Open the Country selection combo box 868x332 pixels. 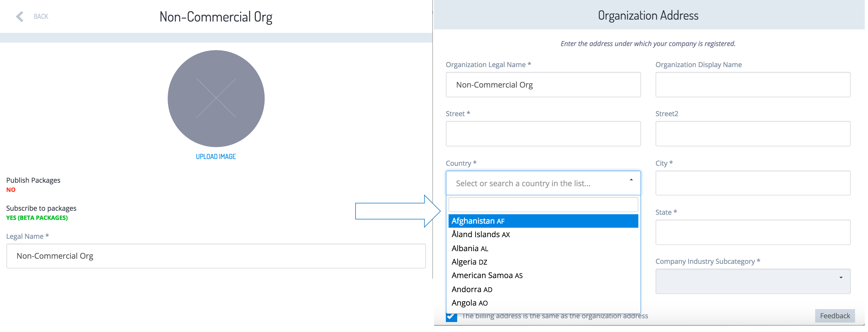click(x=543, y=183)
